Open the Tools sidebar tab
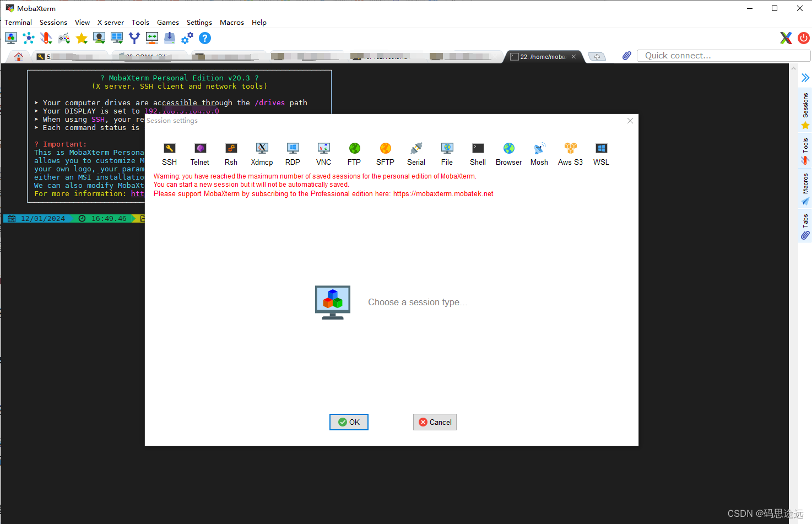812x524 pixels. pos(805,152)
